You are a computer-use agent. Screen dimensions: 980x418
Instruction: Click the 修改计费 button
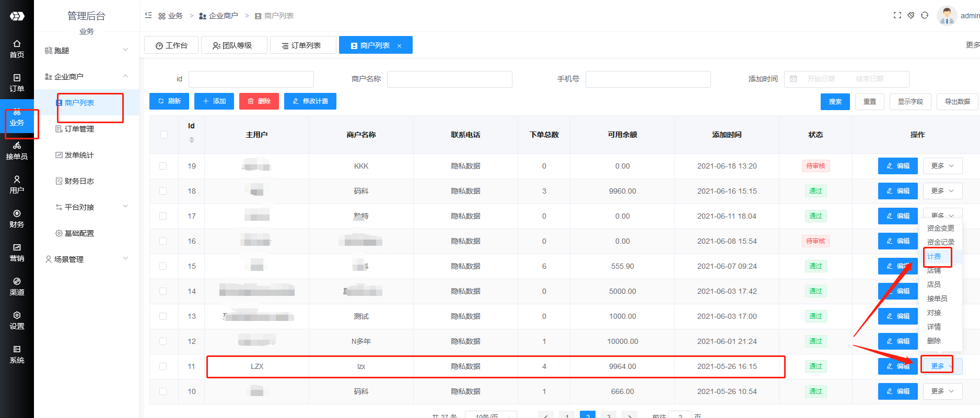point(310,101)
